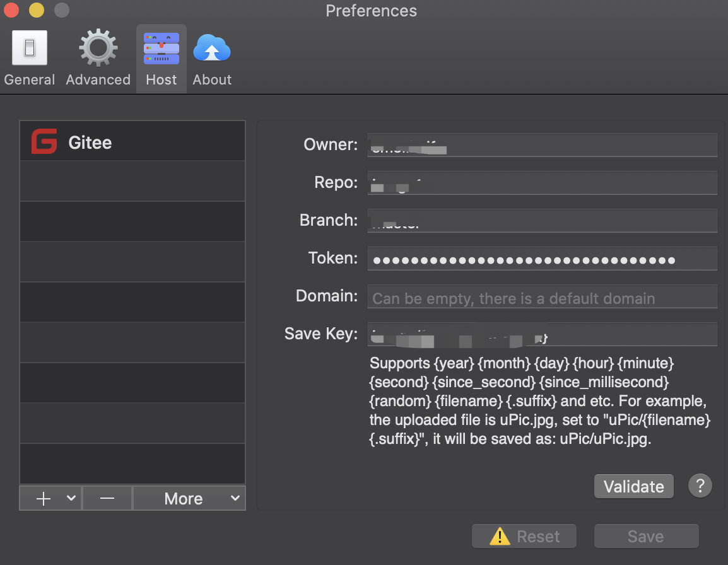
Task: Click the plus icon to add host
Action: (44, 498)
